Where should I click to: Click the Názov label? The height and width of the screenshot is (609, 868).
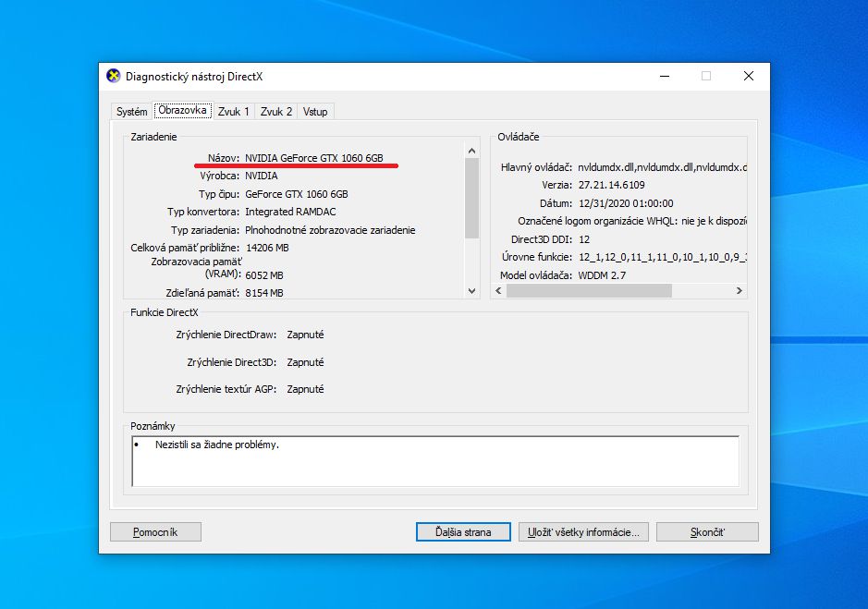point(224,158)
